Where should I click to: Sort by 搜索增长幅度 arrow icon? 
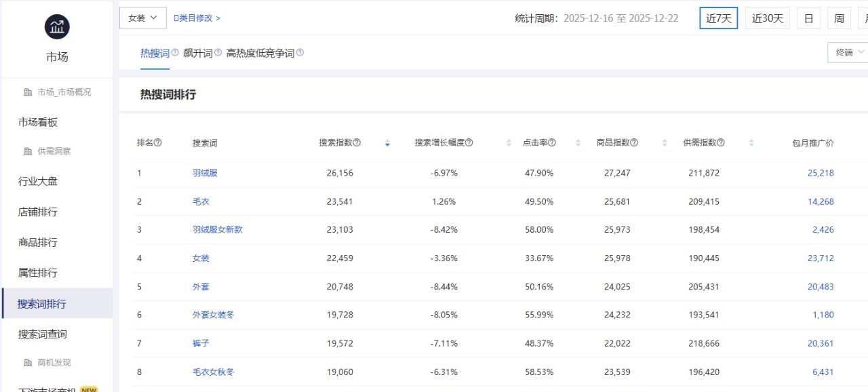point(509,143)
